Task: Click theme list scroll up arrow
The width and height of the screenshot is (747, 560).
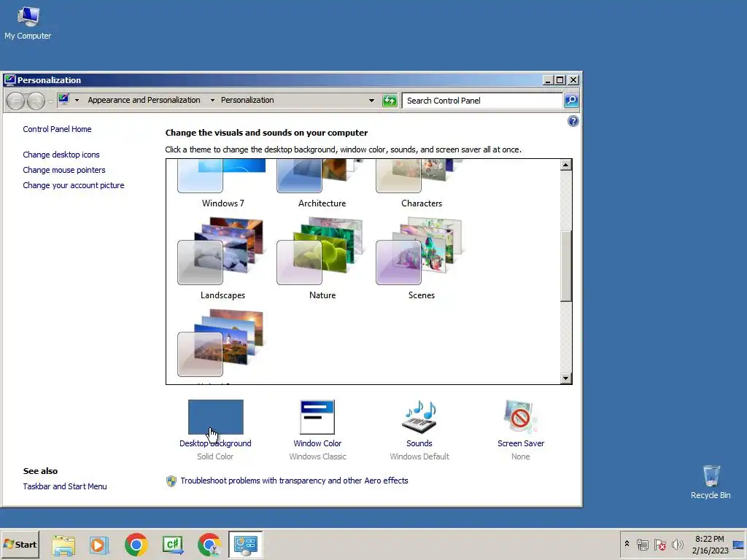Action: coord(565,166)
